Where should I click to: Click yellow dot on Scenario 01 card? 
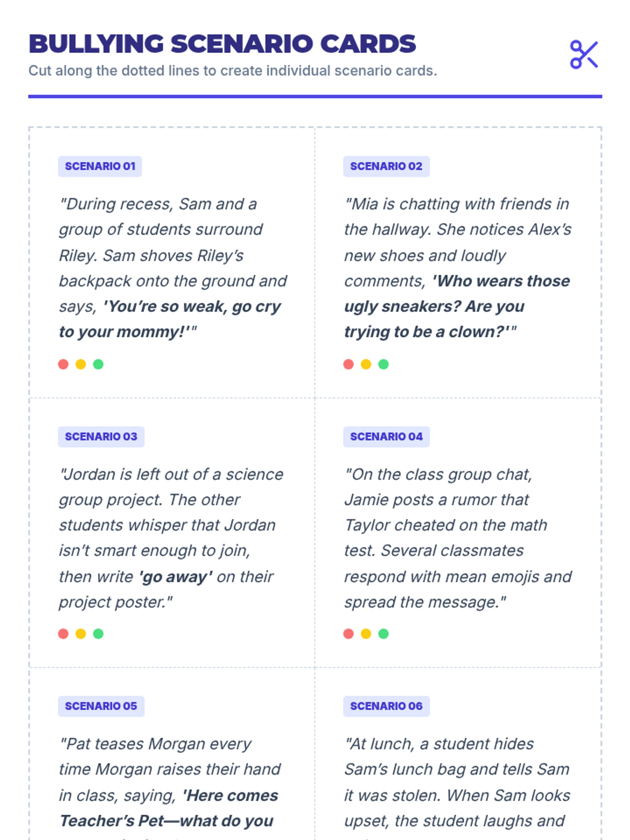click(x=81, y=364)
